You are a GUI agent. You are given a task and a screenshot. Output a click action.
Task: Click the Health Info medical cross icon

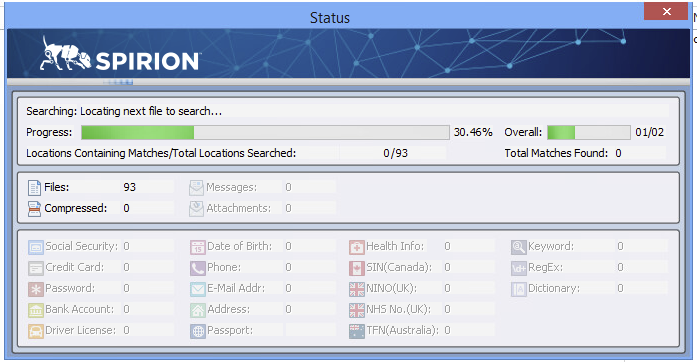click(x=357, y=247)
